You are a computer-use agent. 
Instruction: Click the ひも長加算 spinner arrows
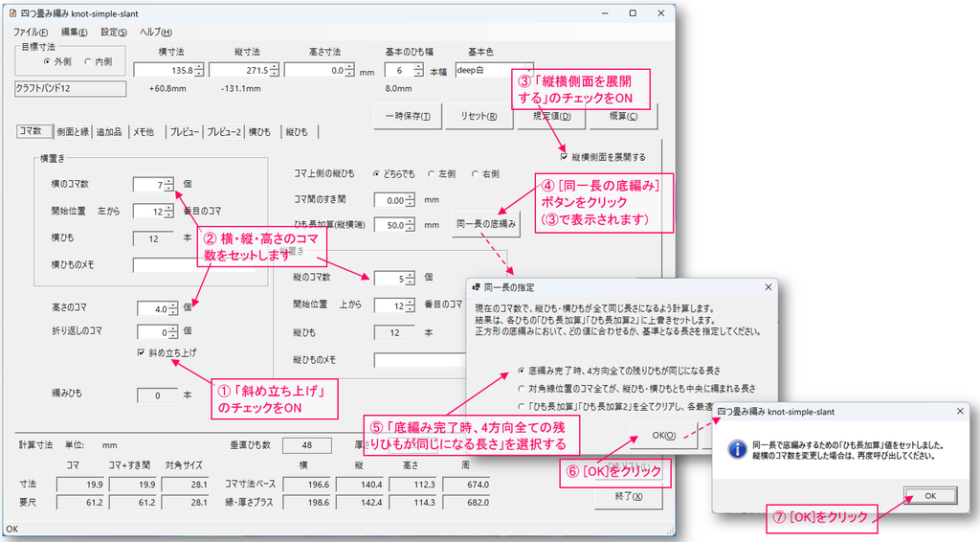(410, 224)
